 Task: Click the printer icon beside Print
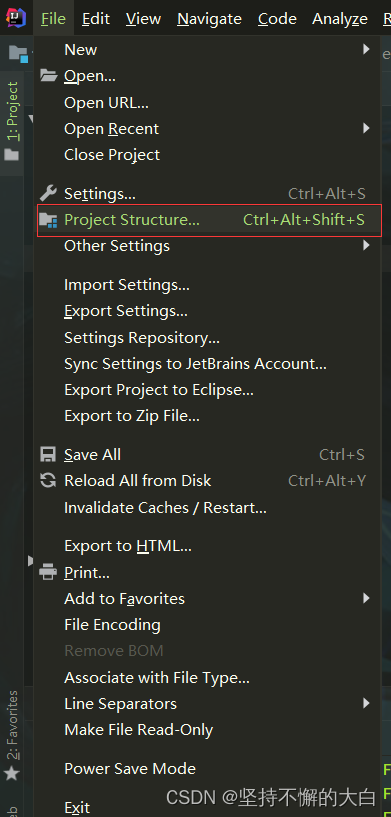48,572
